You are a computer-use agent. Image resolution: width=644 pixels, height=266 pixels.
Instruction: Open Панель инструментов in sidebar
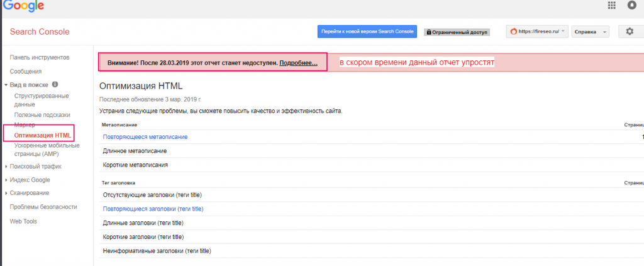[x=39, y=58]
